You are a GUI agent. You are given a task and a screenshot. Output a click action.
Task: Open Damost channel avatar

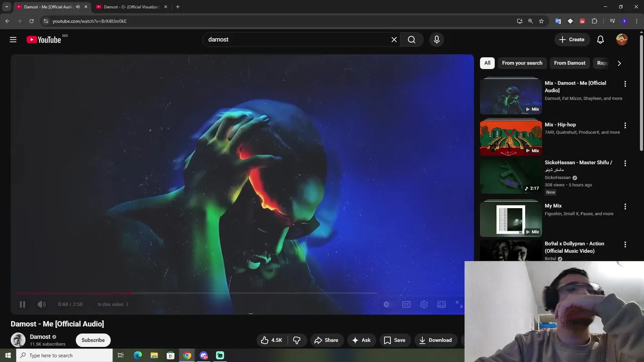pyautogui.click(x=18, y=340)
